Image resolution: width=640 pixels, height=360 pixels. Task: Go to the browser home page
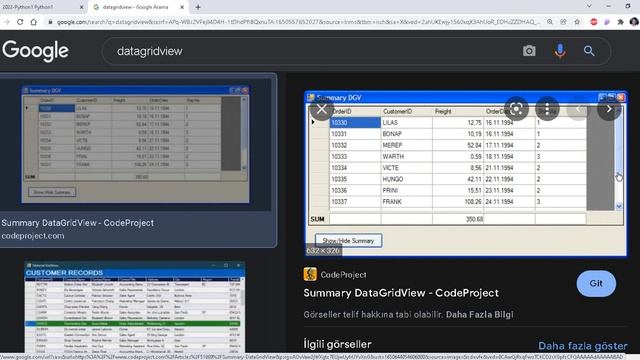click(33, 22)
